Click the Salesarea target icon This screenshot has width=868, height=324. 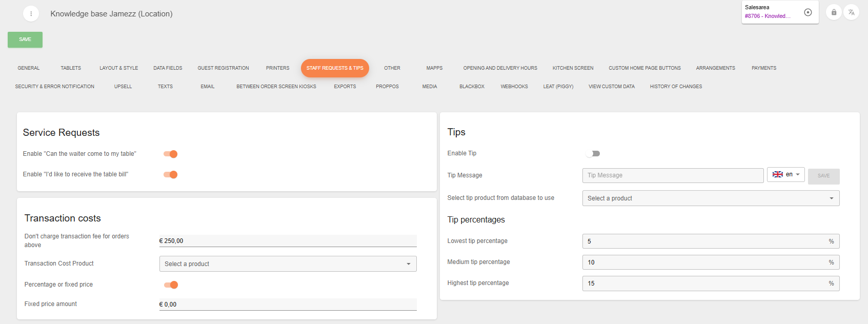point(808,12)
